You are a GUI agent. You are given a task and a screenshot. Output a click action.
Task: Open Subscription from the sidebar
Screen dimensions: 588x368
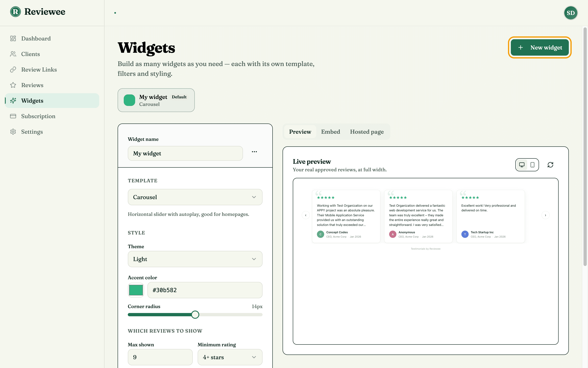(52, 116)
